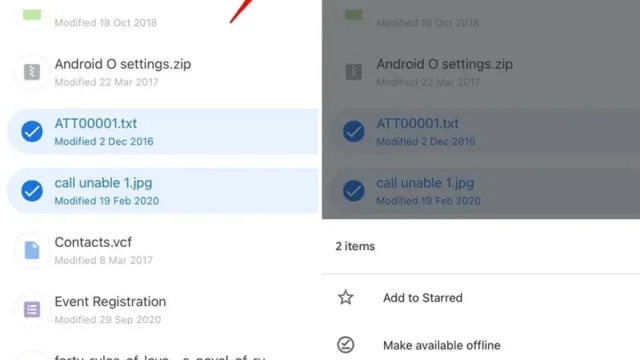Image resolution: width=640 pixels, height=360 pixels.
Task: Click Modified 22 Mar 2017 text in left list
Action: (107, 82)
